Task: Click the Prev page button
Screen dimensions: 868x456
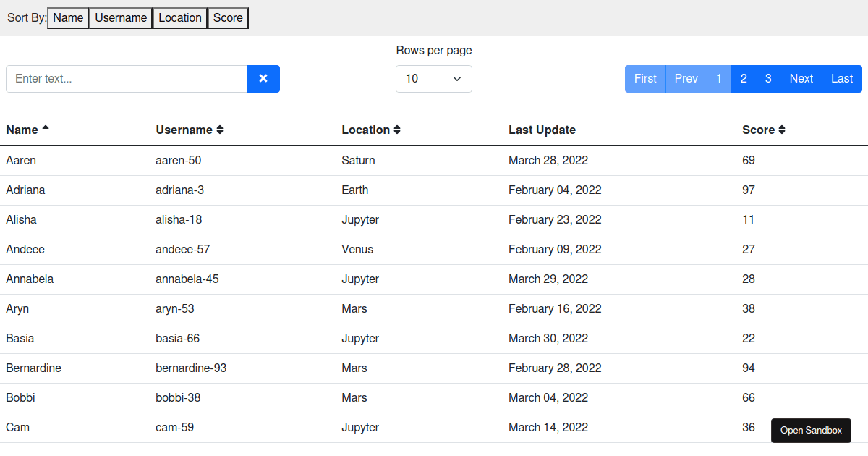Action: (686, 79)
